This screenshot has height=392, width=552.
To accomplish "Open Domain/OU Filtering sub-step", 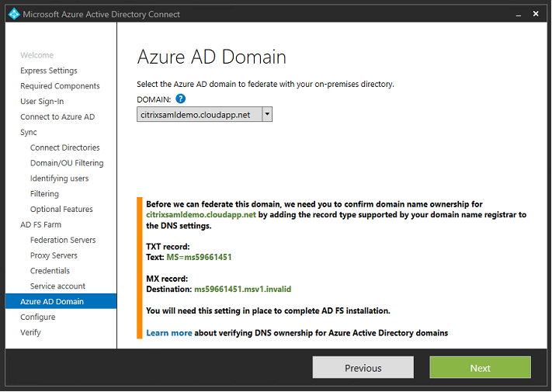I will coord(67,163).
